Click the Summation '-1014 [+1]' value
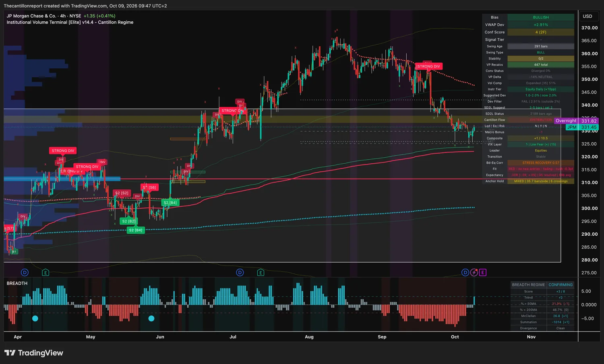Viewport: 604px width, 364px height. coord(561,322)
